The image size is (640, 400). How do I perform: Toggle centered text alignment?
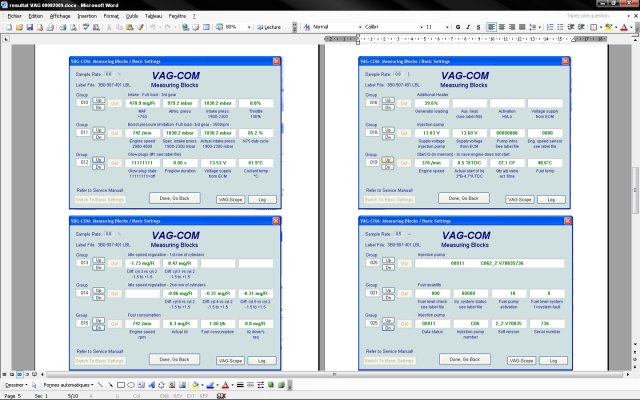(502, 27)
